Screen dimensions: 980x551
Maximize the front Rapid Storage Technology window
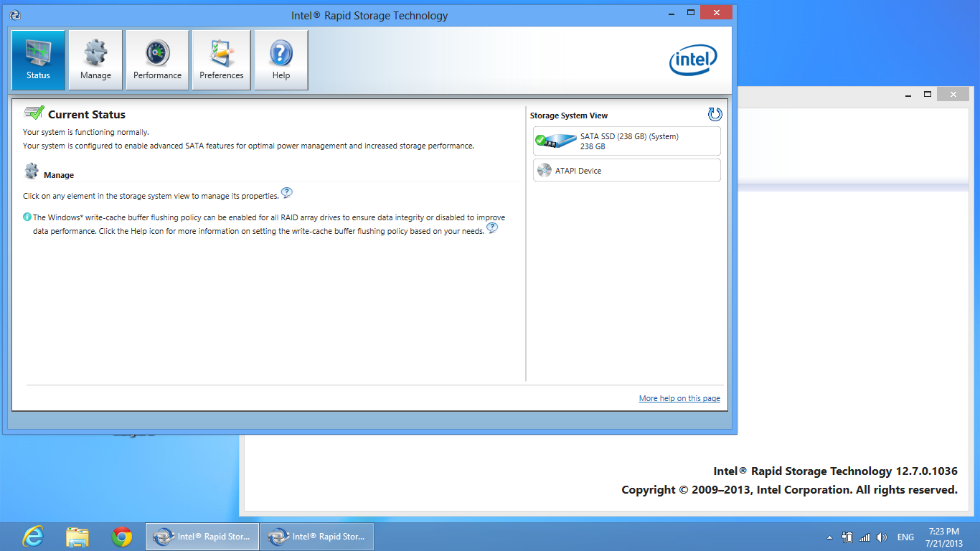(x=691, y=12)
